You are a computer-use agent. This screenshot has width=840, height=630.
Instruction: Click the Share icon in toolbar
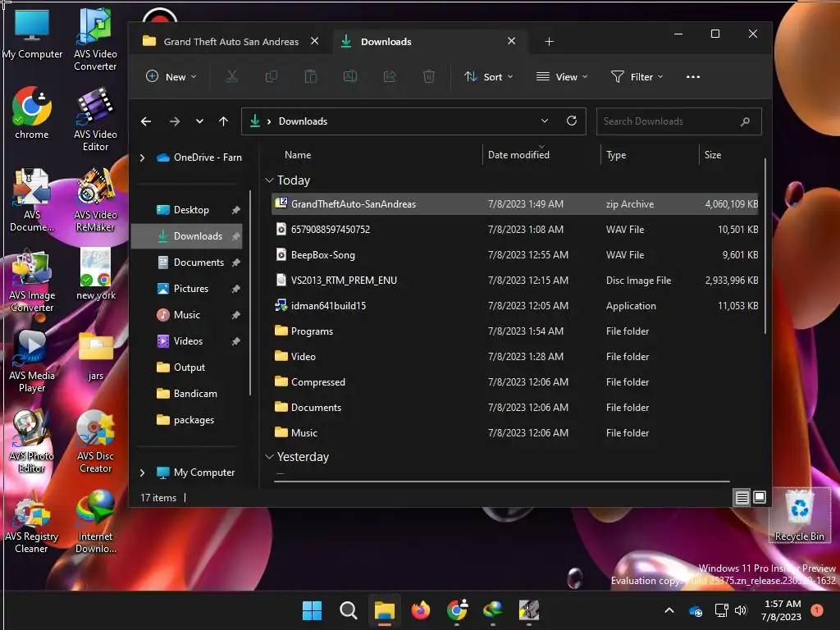(x=390, y=76)
